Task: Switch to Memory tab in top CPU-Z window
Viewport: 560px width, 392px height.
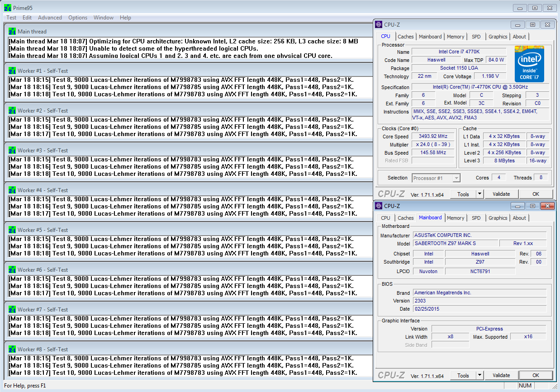Action: pos(455,37)
